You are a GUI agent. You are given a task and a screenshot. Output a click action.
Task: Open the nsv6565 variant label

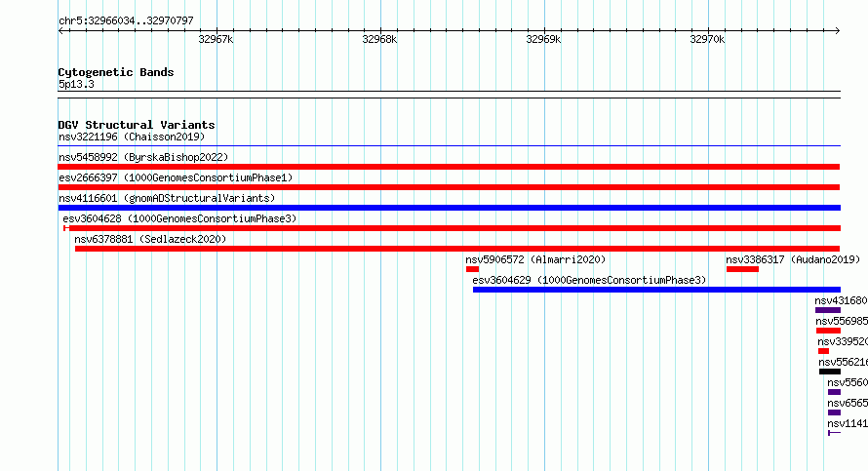[x=848, y=403]
